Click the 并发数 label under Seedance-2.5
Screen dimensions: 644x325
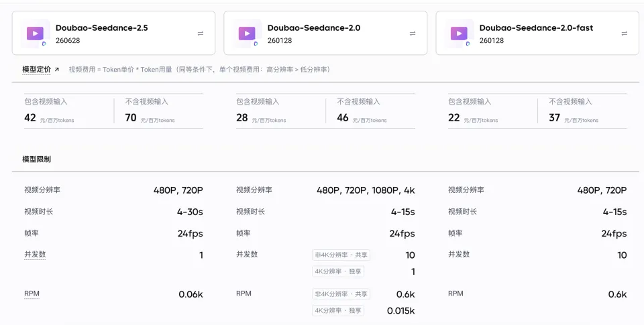(x=35, y=255)
